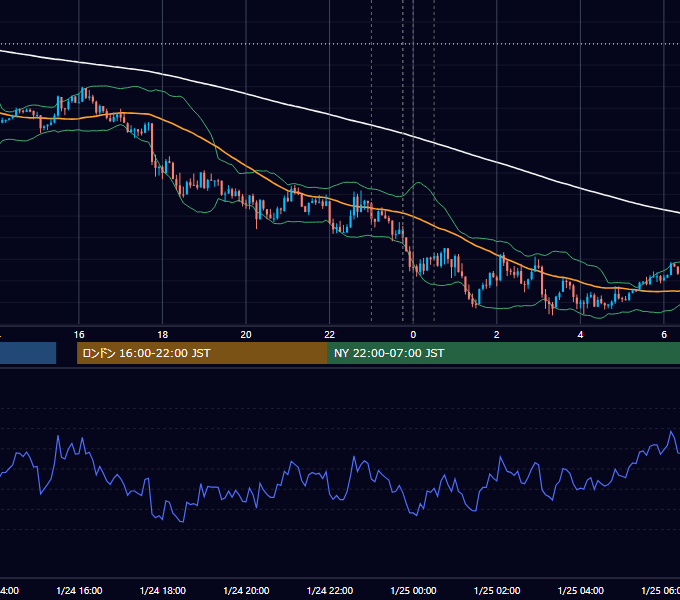680x600 pixels.
Task: Click the NY 22:00-07:00 JST session bar
Action: coord(503,353)
